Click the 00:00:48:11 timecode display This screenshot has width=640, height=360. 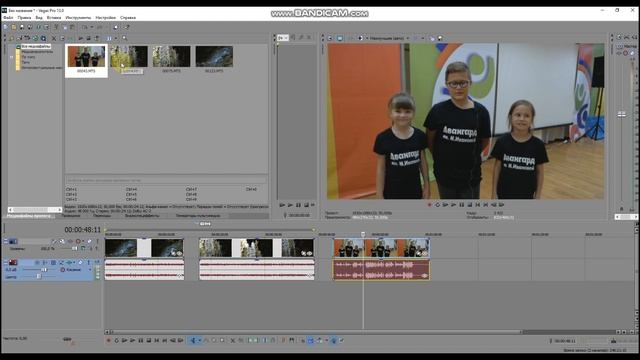(82, 230)
